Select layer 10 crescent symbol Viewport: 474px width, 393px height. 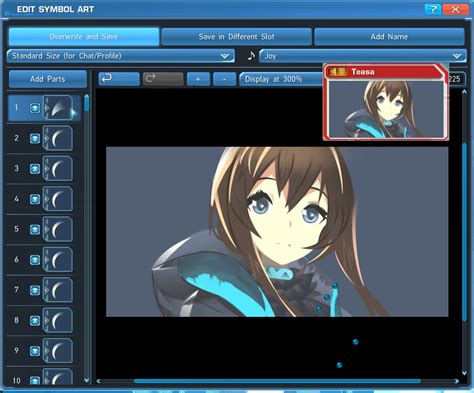point(59,377)
